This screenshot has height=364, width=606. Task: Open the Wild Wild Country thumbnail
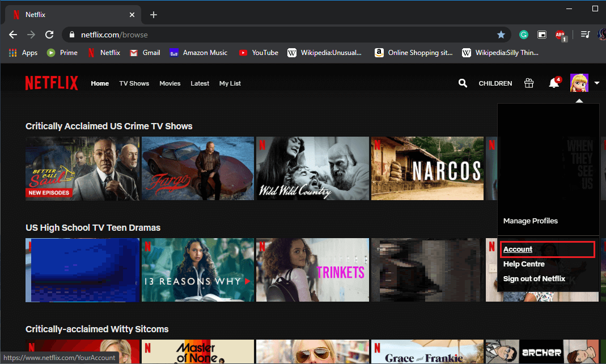pos(313,168)
